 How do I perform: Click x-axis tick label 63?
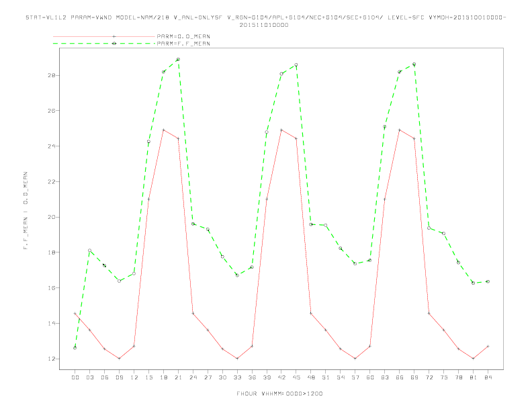[x=385, y=377]
